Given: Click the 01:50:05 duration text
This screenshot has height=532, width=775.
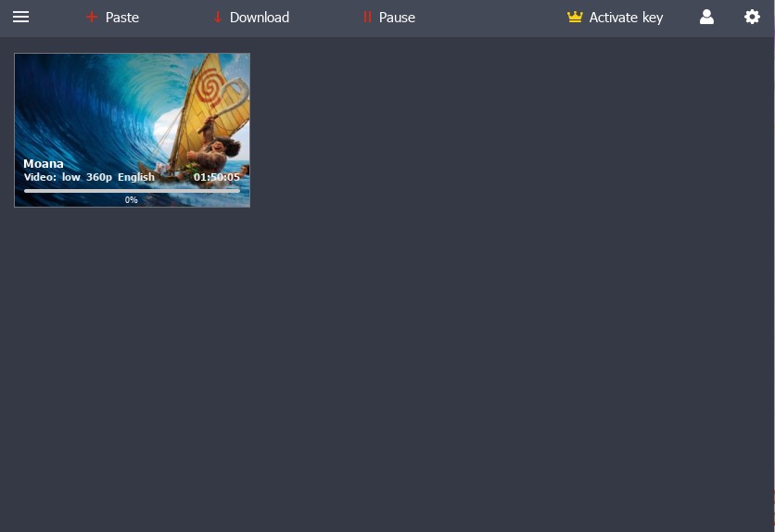Looking at the screenshot, I should click(x=217, y=177).
